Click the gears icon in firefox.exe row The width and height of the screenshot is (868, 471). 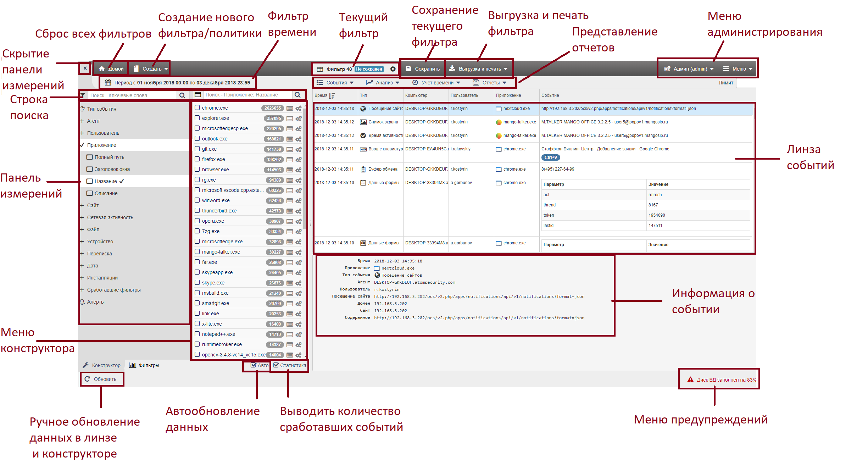(x=299, y=160)
